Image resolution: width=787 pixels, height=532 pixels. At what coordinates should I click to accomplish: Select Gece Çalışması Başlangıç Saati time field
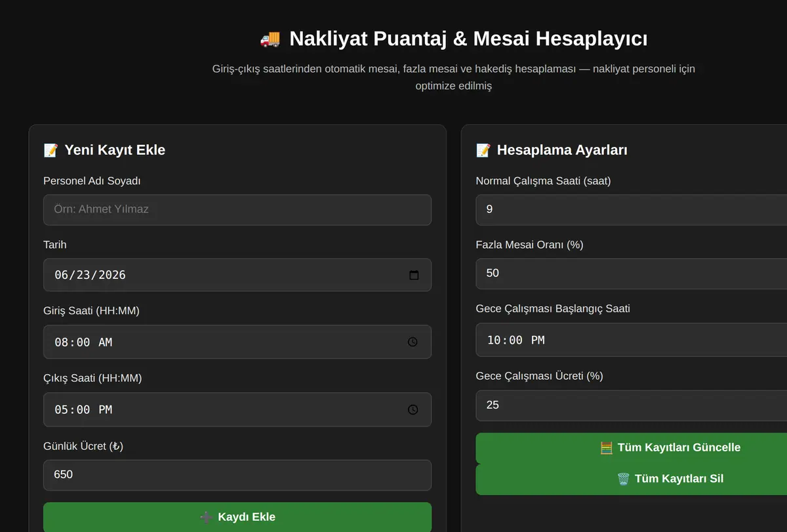[x=632, y=340]
